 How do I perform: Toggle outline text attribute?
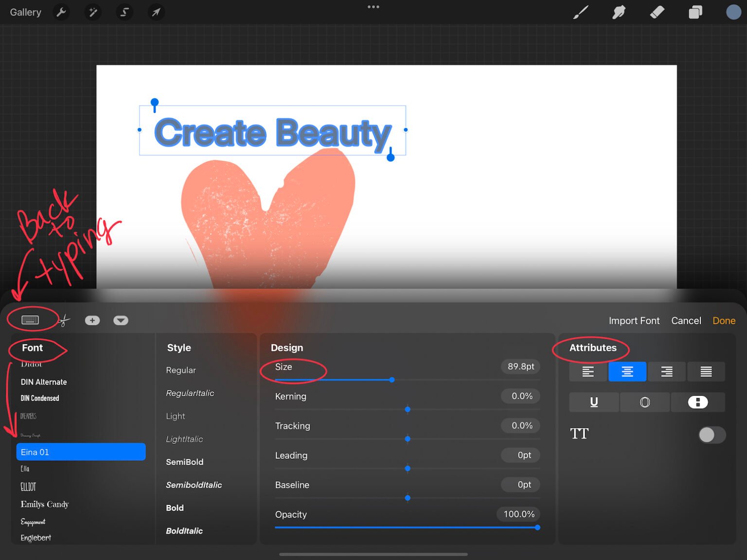point(645,402)
